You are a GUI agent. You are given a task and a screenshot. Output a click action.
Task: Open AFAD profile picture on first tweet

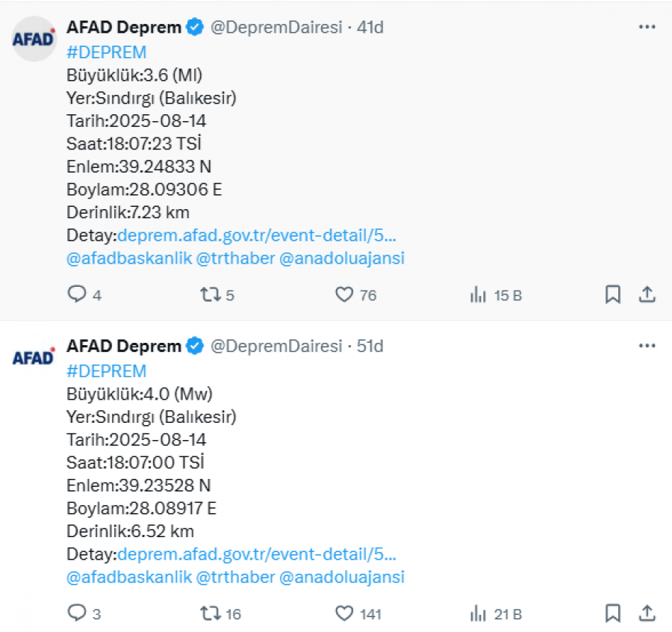point(34,39)
